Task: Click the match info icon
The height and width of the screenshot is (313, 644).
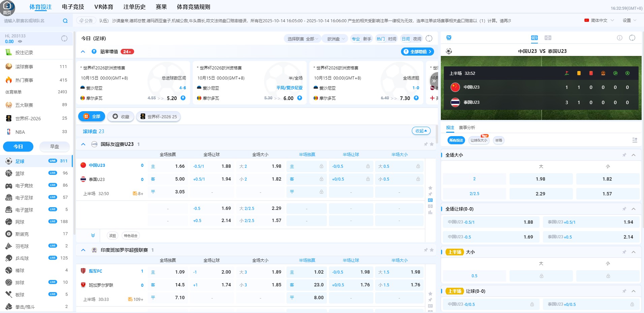Action: coord(620,38)
